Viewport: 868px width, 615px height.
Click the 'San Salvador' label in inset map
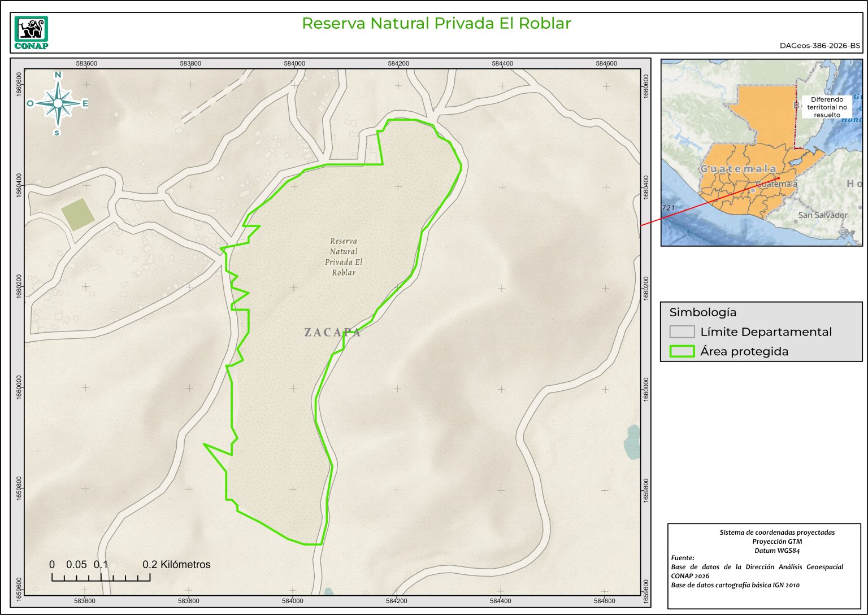[823, 215]
